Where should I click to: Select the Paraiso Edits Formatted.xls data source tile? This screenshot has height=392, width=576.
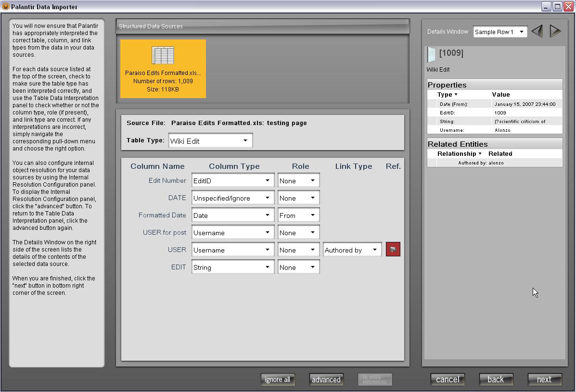[163, 69]
